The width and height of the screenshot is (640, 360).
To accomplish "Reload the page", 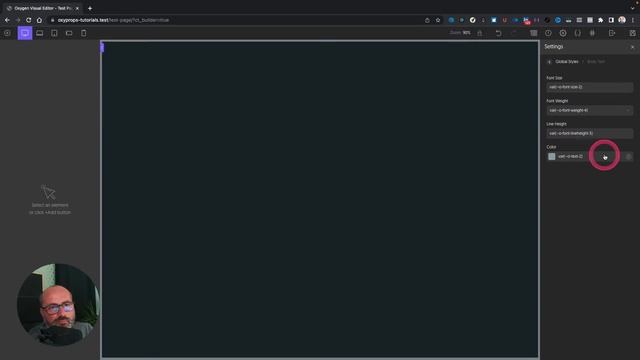I will point(29,20).
